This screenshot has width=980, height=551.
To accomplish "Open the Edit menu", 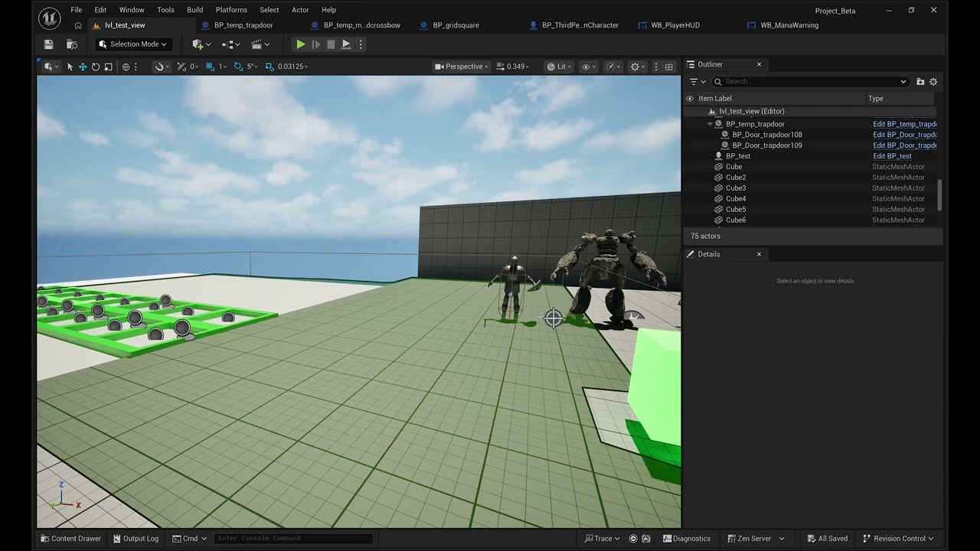I will (x=100, y=10).
